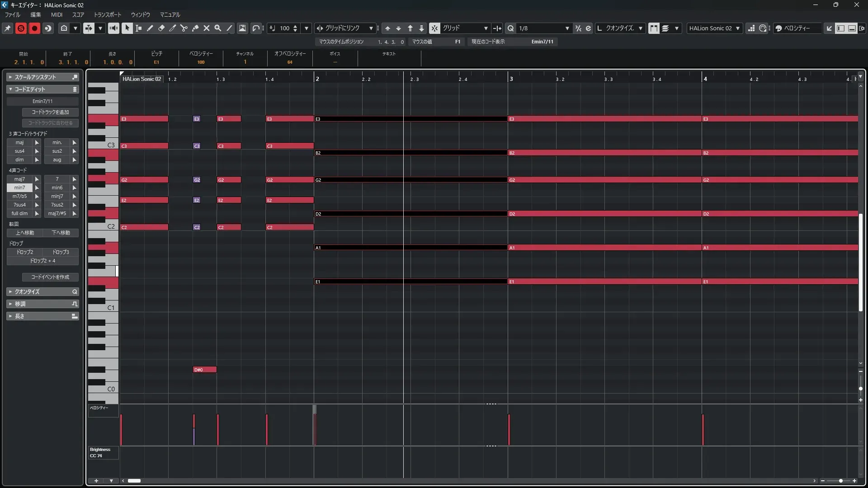This screenshot has height=488, width=868.
Task: Select the Draw pencil tool
Action: pyautogui.click(x=150, y=28)
